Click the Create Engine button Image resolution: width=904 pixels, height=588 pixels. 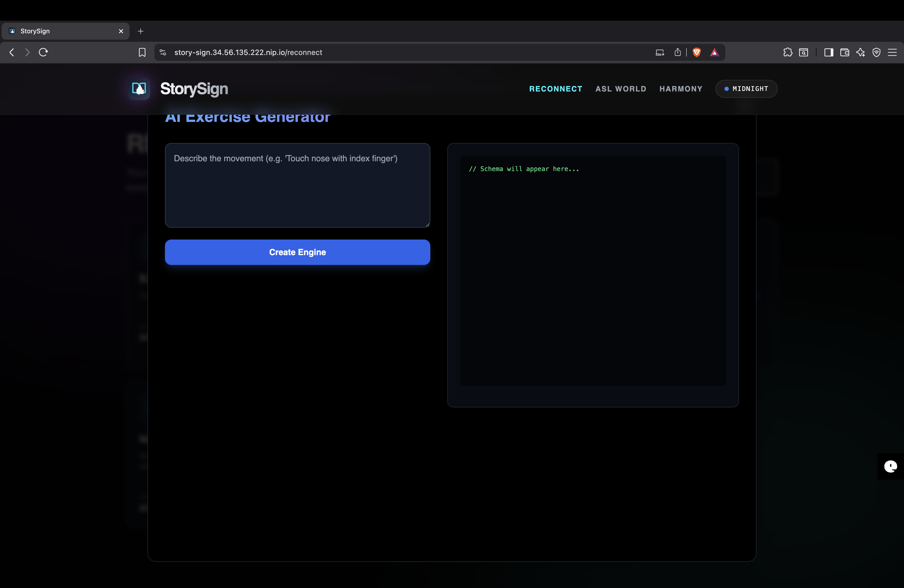pyautogui.click(x=297, y=252)
